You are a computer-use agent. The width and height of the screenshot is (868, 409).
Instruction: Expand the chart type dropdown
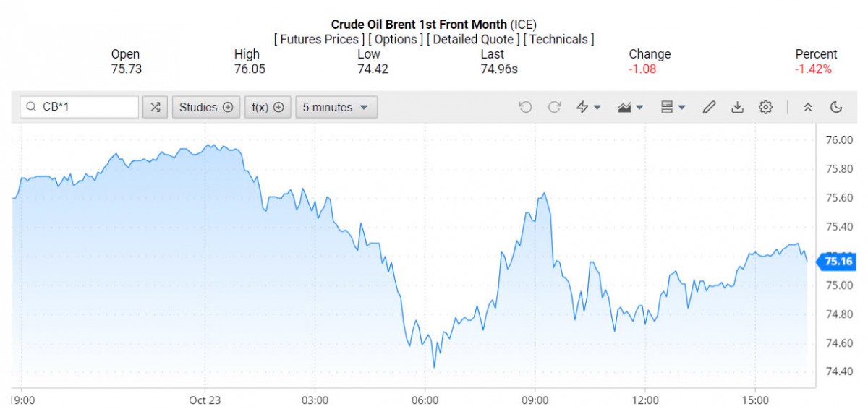coord(631,107)
